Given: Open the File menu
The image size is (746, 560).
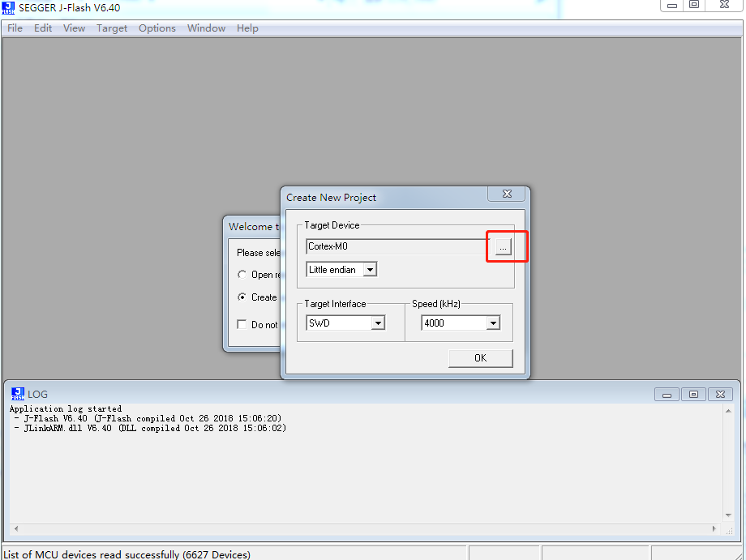Looking at the screenshot, I should (x=15, y=28).
